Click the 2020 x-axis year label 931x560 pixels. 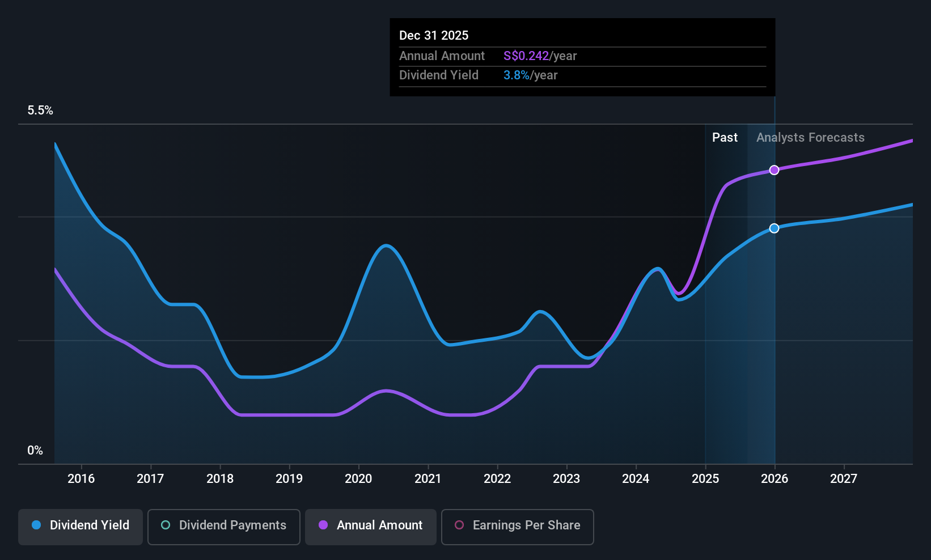(x=358, y=479)
